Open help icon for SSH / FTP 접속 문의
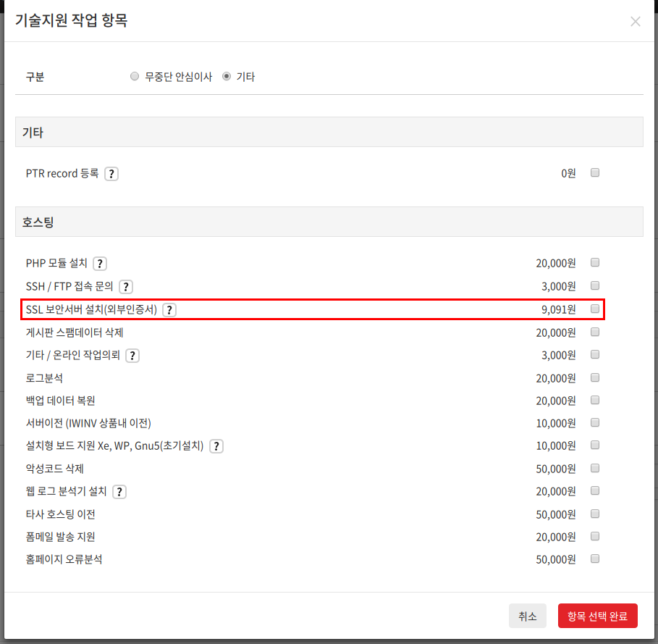Screen dimensions: 658x644 click(x=126, y=287)
